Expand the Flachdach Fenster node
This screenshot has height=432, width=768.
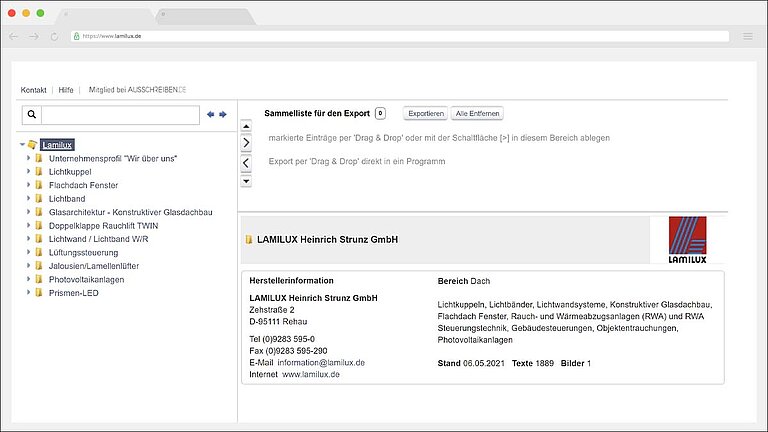click(28, 185)
